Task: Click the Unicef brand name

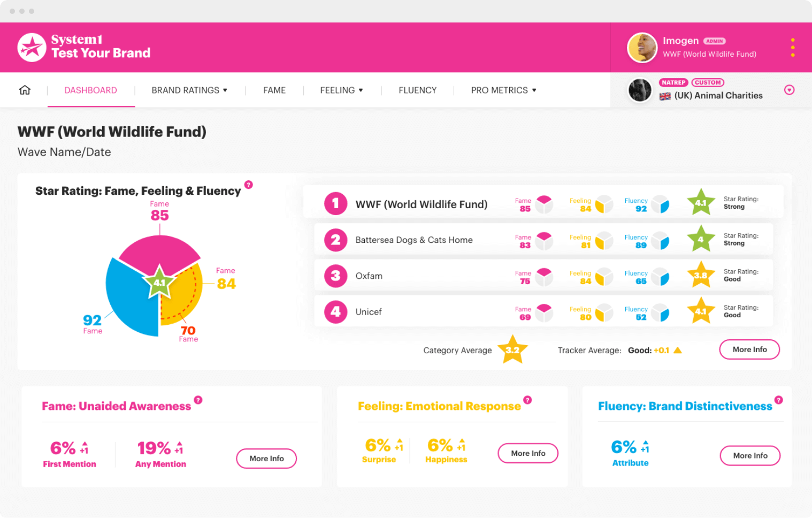Action: click(x=369, y=311)
